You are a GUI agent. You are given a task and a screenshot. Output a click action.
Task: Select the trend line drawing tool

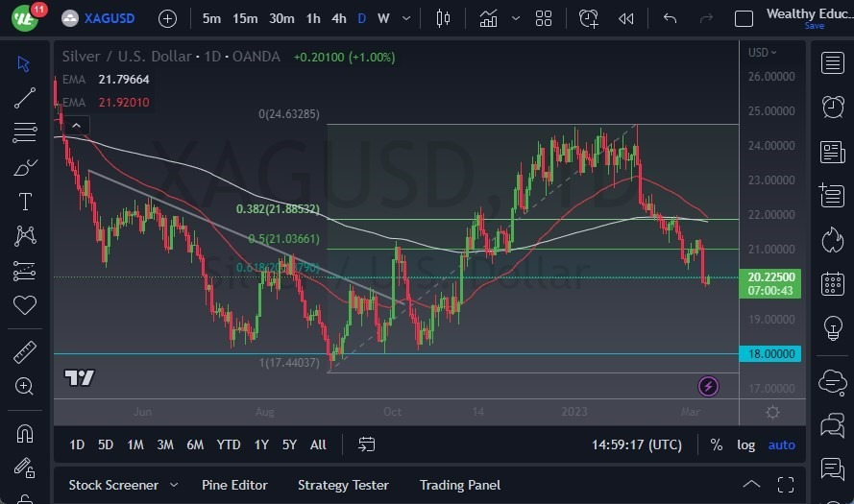pyautogui.click(x=25, y=98)
